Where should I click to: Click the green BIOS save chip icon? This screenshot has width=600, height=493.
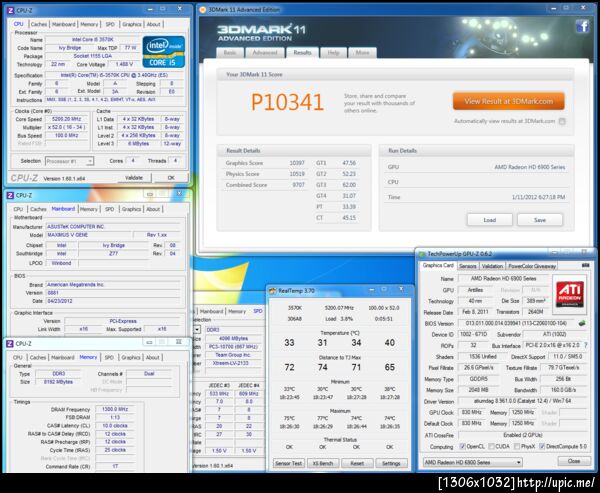(x=582, y=323)
